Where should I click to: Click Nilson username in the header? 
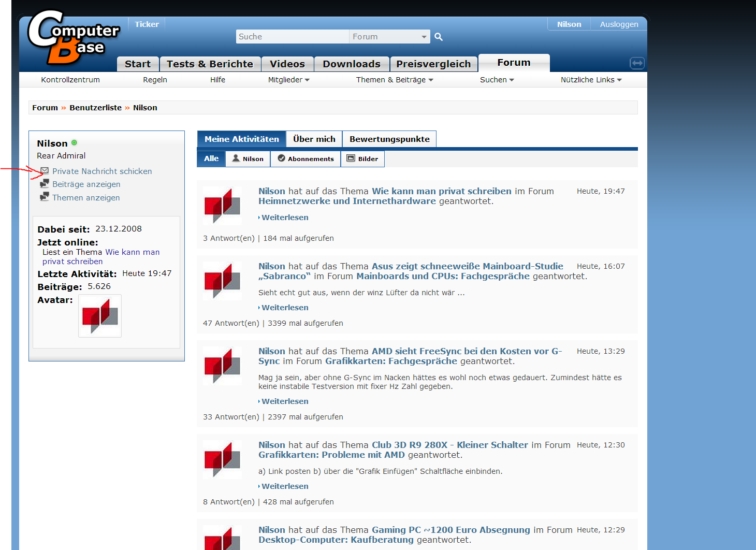click(x=569, y=24)
